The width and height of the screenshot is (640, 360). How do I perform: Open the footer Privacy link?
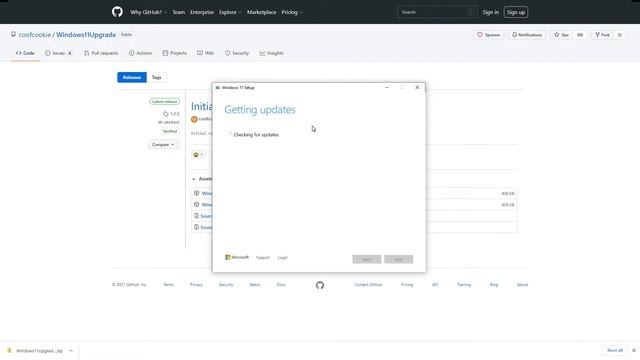196,284
